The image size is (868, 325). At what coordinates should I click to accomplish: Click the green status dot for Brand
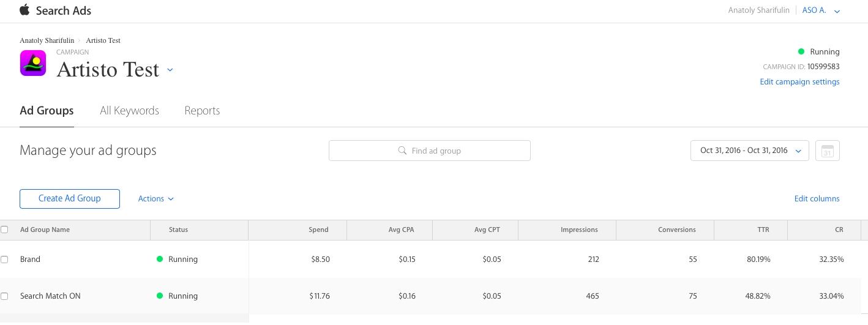160,259
